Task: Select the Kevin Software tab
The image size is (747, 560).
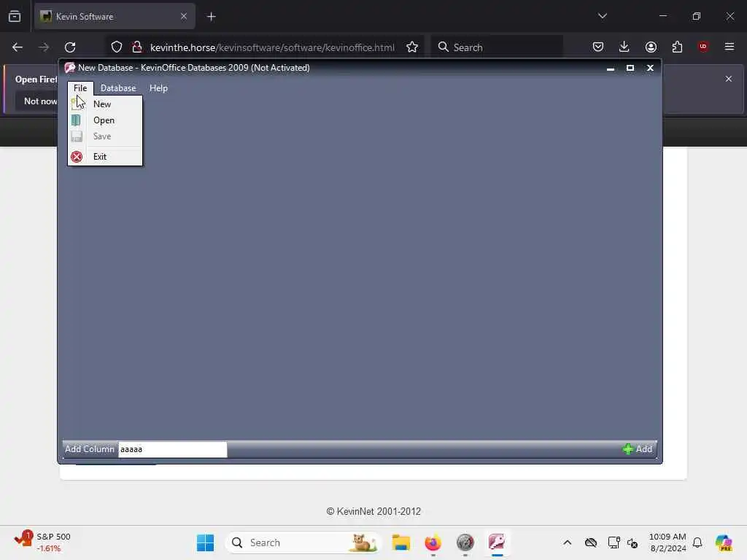Action: [x=115, y=17]
